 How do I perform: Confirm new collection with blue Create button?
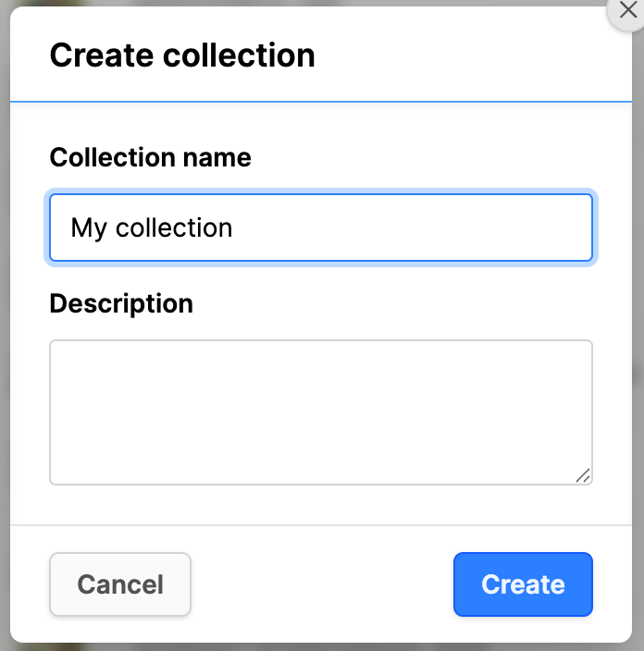(x=523, y=584)
